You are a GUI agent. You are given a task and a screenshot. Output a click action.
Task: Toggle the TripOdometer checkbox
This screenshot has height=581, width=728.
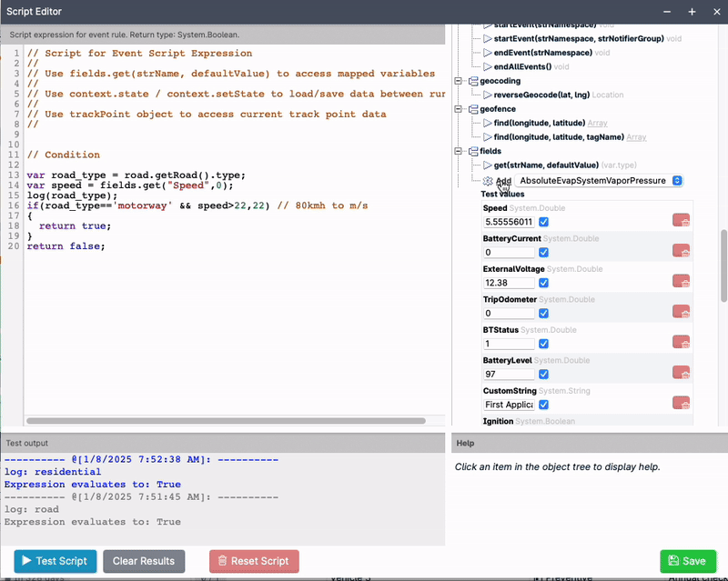(543, 314)
